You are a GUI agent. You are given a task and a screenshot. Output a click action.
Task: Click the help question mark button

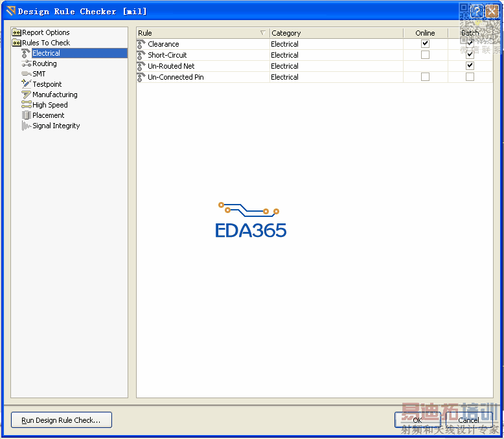click(477, 11)
